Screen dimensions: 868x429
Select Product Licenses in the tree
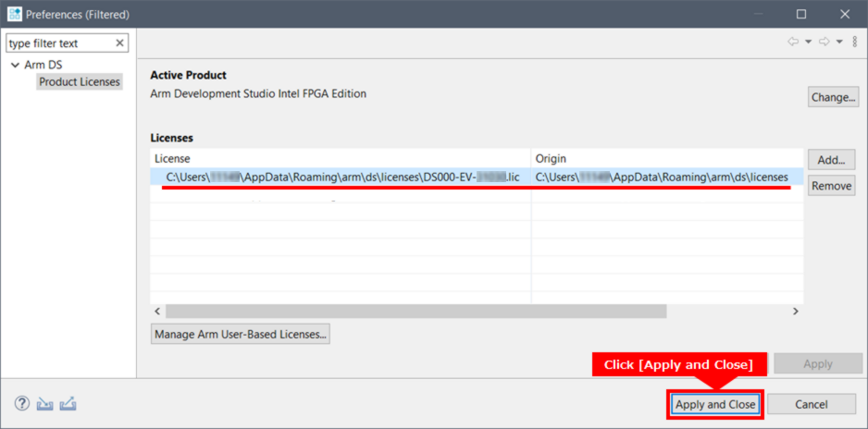coord(80,82)
